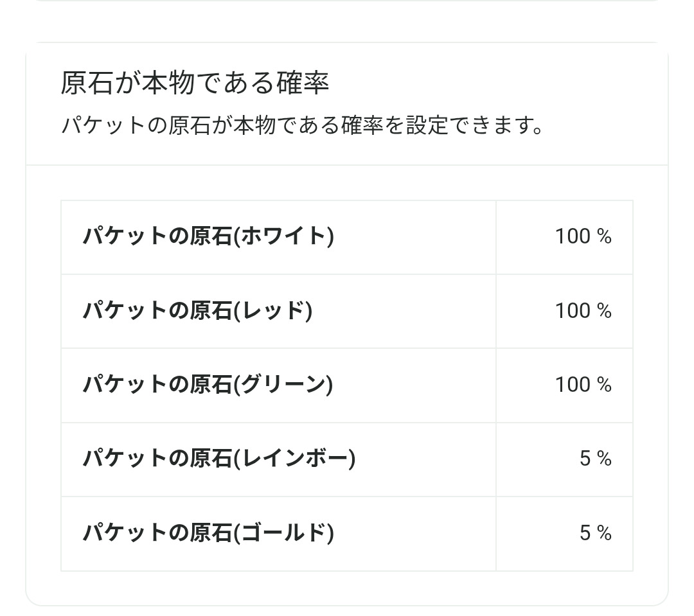Click the divider line under the description

coord(347,165)
